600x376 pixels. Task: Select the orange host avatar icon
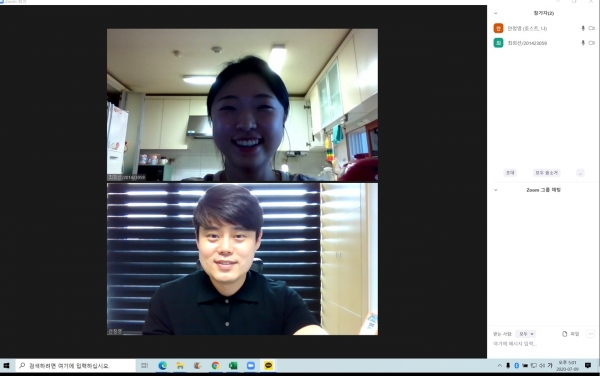pyautogui.click(x=498, y=28)
